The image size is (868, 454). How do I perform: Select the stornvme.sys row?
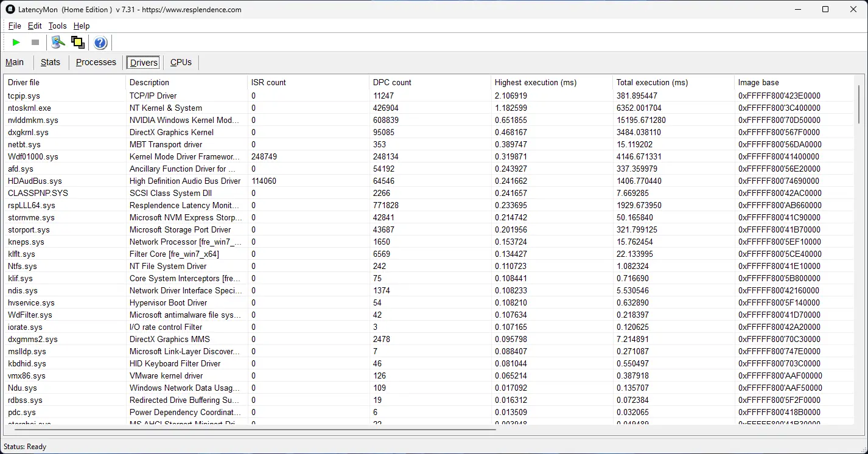coord(429,217)
